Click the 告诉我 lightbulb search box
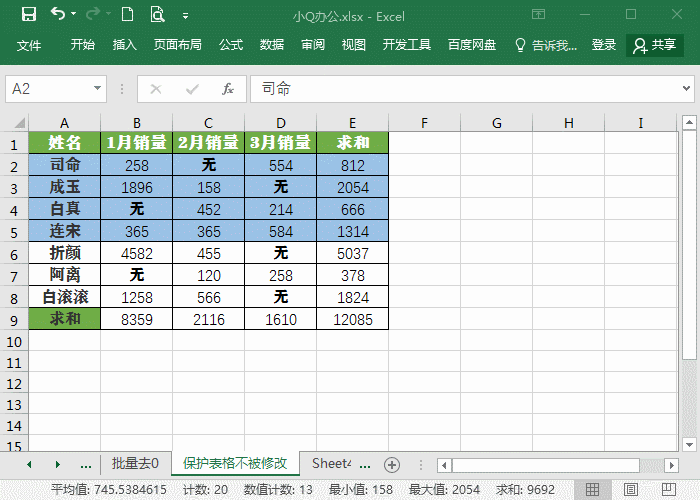The width and height of the screenshot is (700, 500). [x=546, y=45]
